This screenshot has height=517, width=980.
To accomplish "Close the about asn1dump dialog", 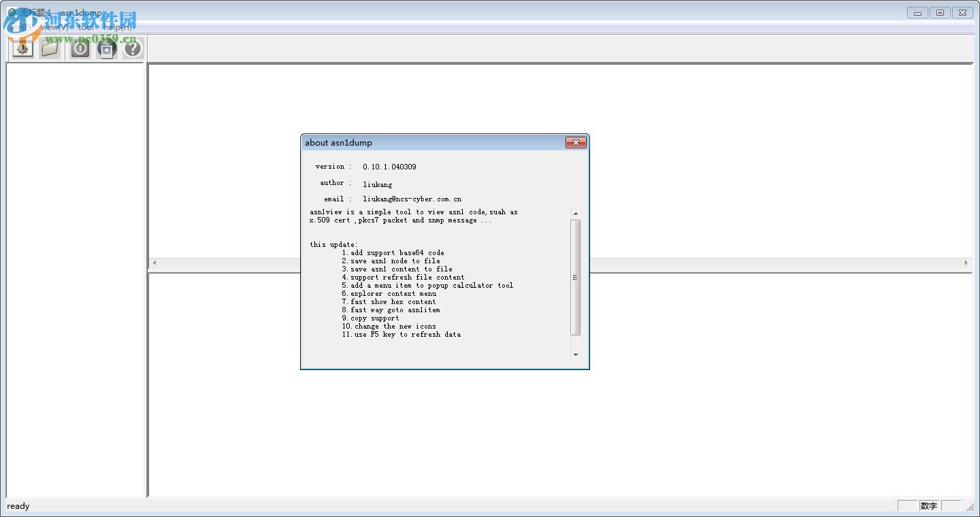I will 576,142.
